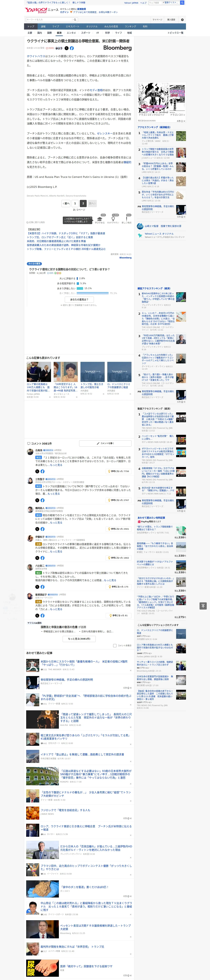
Task: Open article 米国から日本にスカウト殺到「最優先候補の一人」
Action: [x=84, y=663]
